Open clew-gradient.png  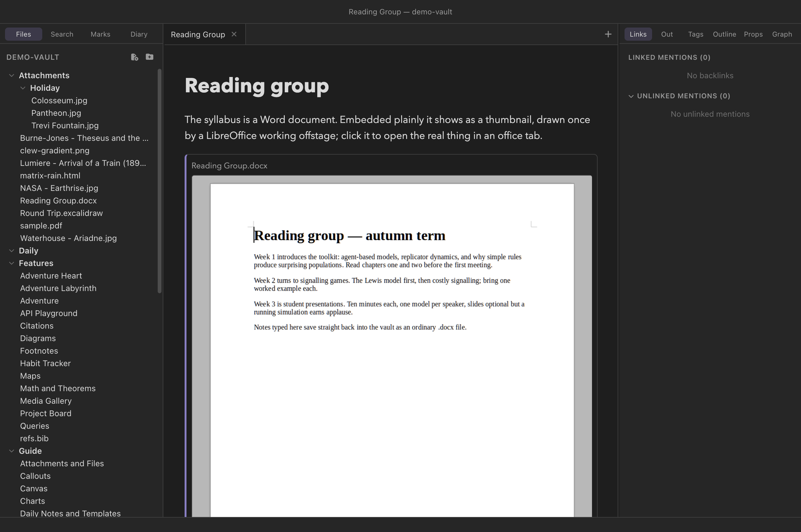[x=55, y=151]
